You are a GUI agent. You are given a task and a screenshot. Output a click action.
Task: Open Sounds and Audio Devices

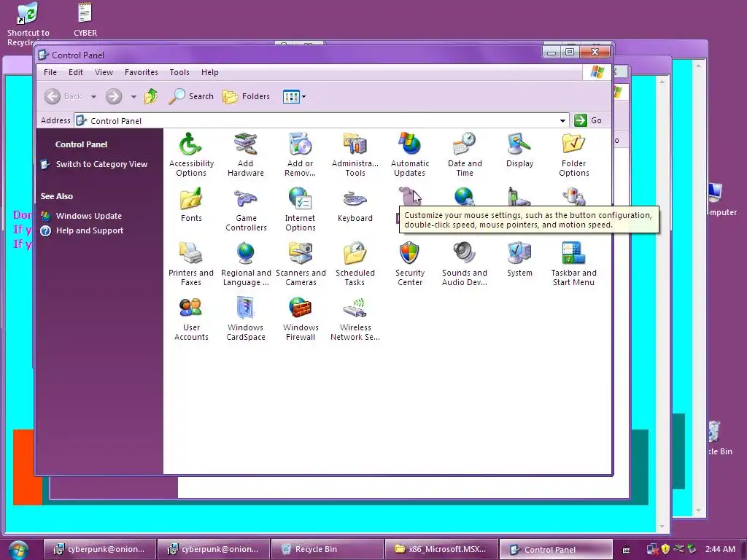coord(465,264)
